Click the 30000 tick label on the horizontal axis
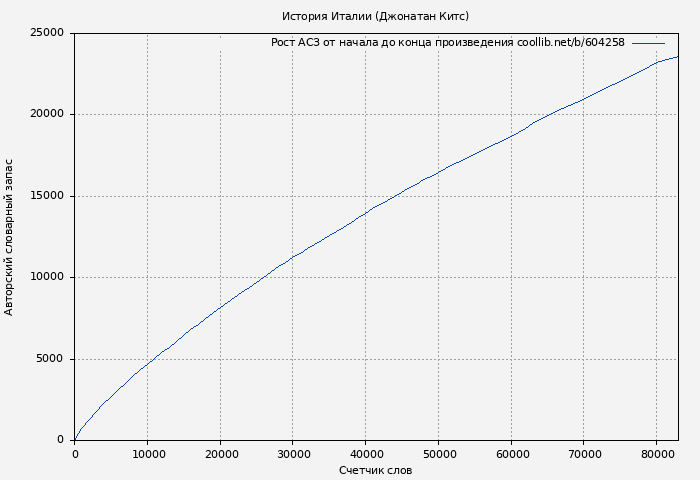The image size is (700, 480). tap(293, 453)
